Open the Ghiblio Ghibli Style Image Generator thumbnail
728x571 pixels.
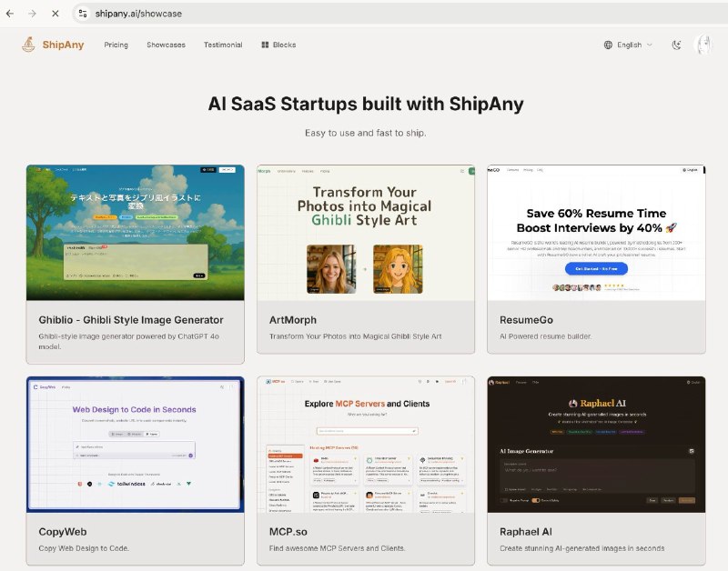pos(135,233)
